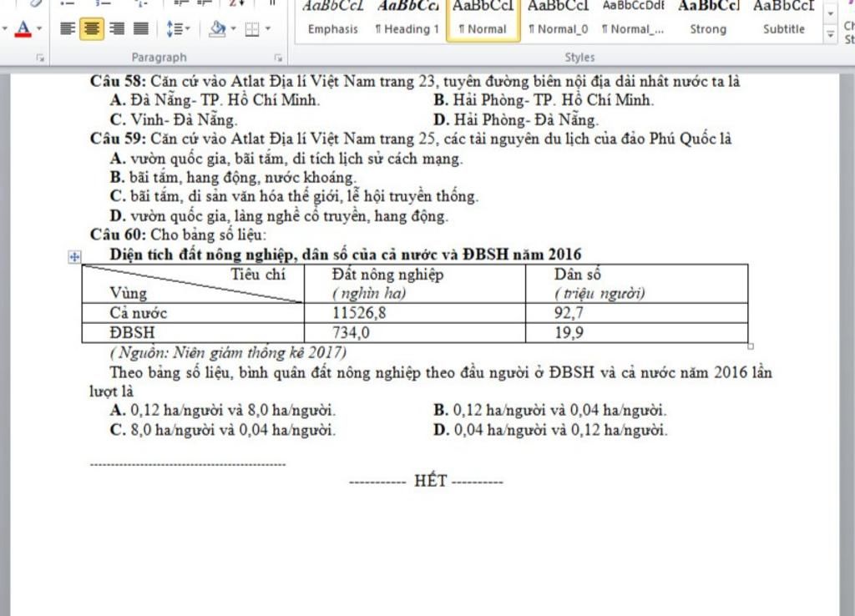Screen dimensions: 855x616
Task: Click answer 'D. 0,04 ha/người và 0,12 ha/người.'
Action: point(551,430)
